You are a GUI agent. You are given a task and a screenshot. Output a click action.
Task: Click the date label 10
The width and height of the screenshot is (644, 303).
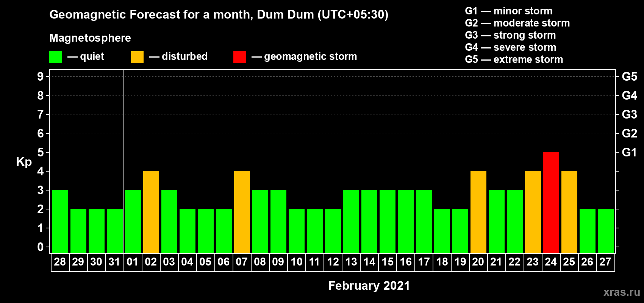click(296, 262)
